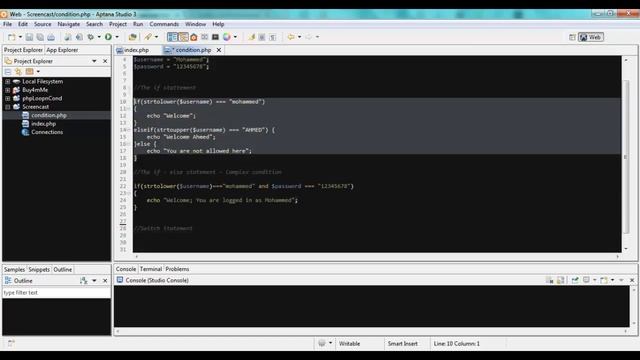
Task: Select Connections in the project tree
Action: point(47,132)
